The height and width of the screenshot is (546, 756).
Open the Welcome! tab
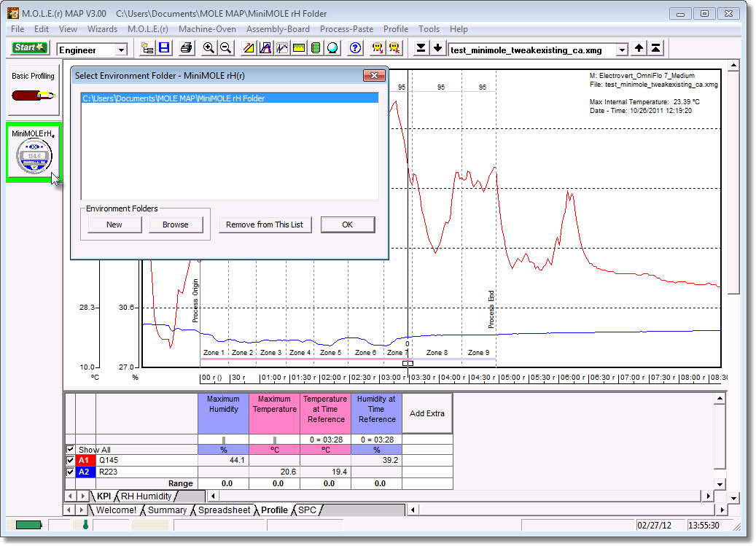(116, 510)
